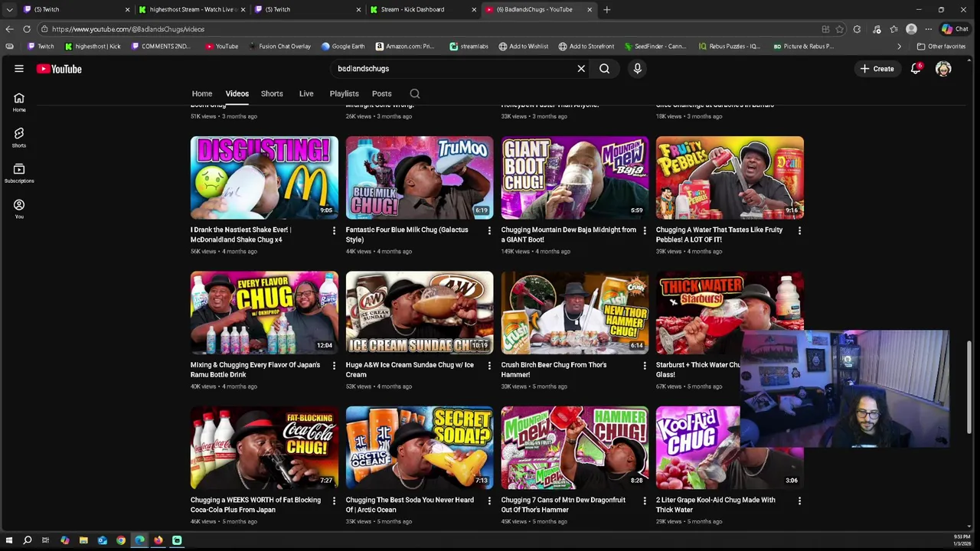Start voice search with the microphone
Image resolution: width=980 pixels, height=551 pixels.
(x=637, y=69)
